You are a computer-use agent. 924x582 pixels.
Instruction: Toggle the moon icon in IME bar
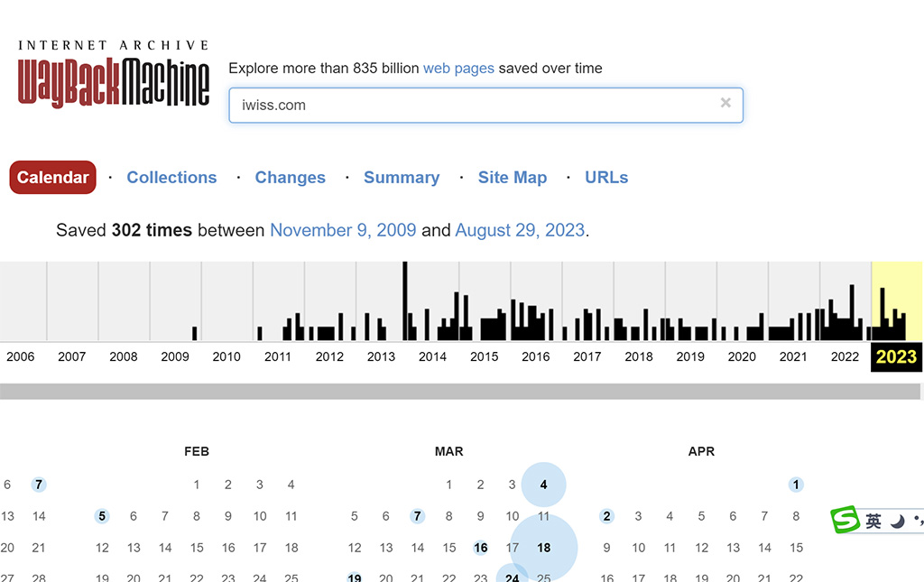[x=897, y=522]
